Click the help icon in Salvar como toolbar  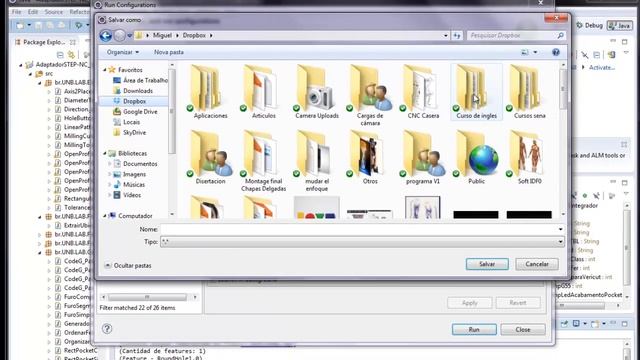point(556,52)
